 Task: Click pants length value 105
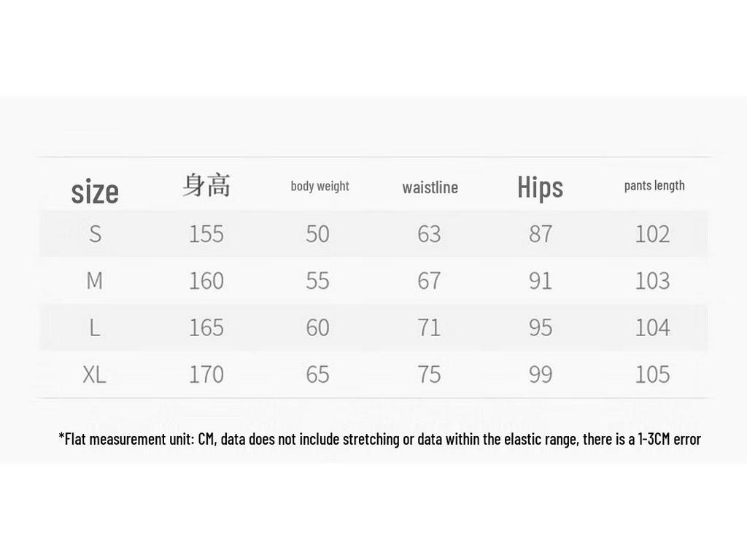tap(652, 374)
